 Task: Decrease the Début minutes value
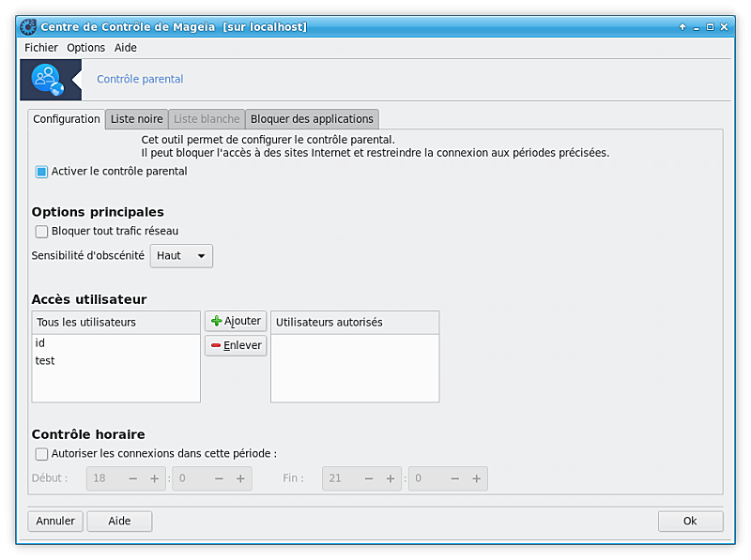pos(219,478)
